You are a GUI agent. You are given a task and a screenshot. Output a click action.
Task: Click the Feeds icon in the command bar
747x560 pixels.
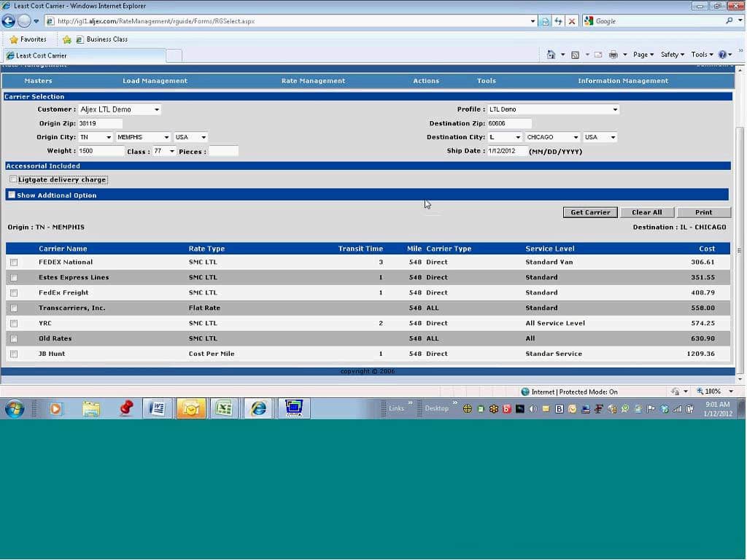[x=575, y=55]
